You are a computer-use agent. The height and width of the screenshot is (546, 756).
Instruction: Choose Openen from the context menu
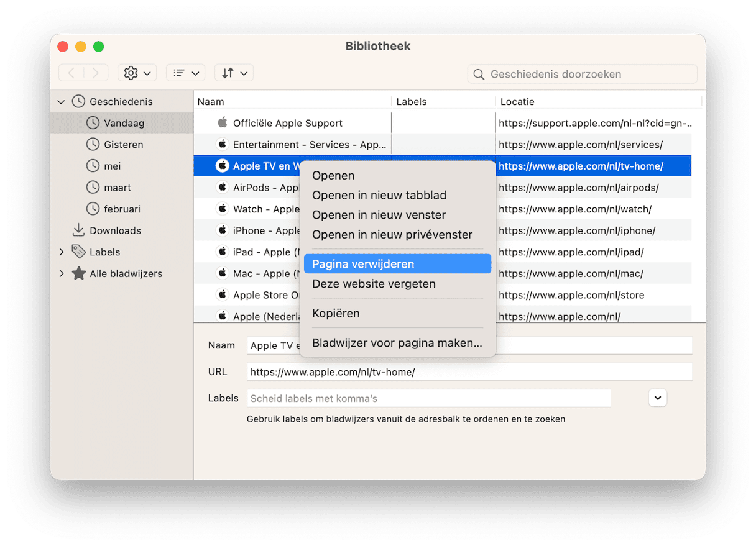(x=398, y=176)
